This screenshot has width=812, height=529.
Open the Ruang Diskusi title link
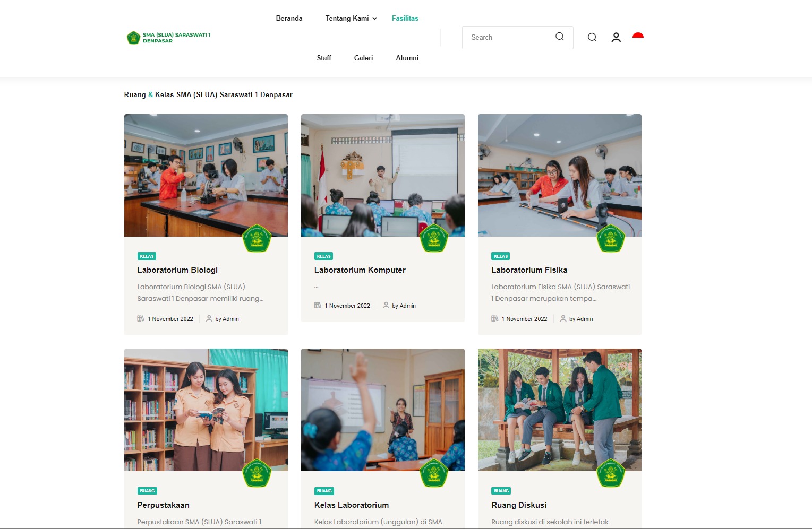click(519, 505)
